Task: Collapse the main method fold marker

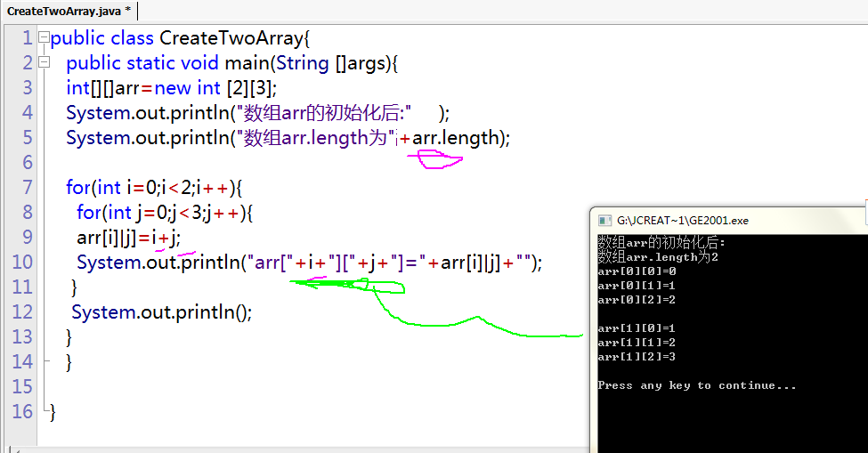Action: click(x=44, y=62)
